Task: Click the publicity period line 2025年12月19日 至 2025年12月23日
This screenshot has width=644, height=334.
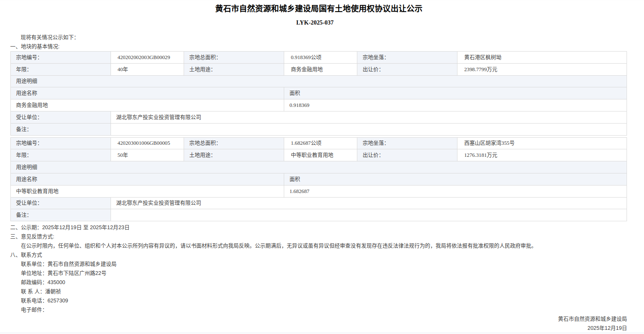Action: [x=86, y=228]
